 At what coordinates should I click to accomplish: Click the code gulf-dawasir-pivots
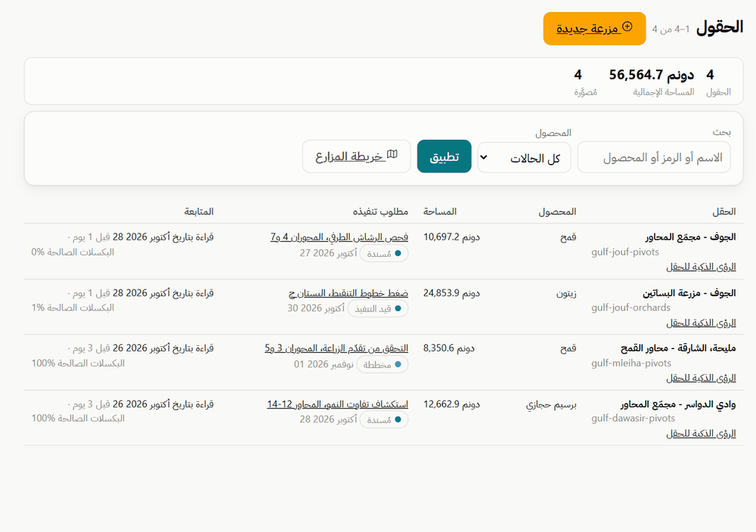633,419
